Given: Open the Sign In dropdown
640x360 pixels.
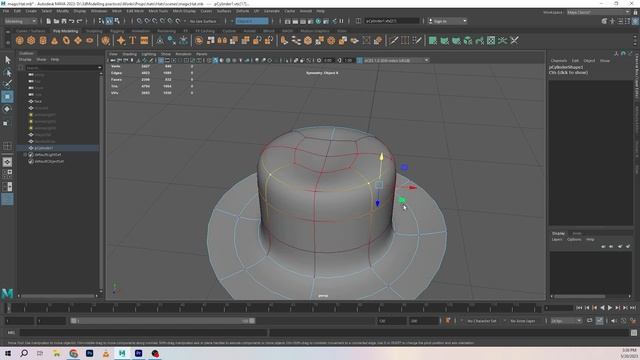Looking at the screenshot, I should 447,21.
